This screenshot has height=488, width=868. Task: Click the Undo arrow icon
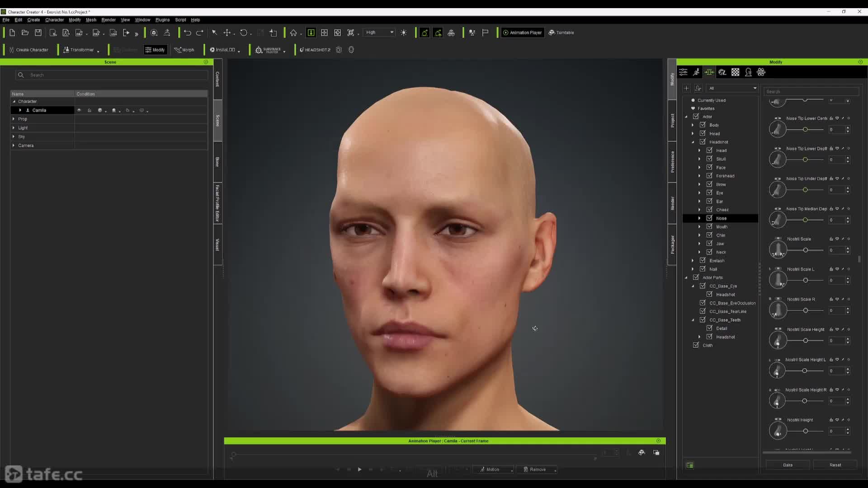(187, 33)
